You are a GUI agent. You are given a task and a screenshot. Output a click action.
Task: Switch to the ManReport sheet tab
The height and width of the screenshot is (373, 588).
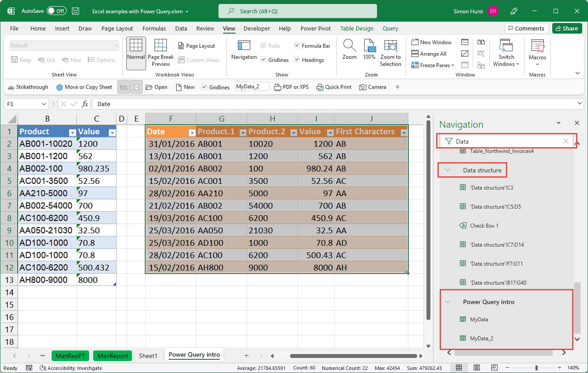click(113, 356)
